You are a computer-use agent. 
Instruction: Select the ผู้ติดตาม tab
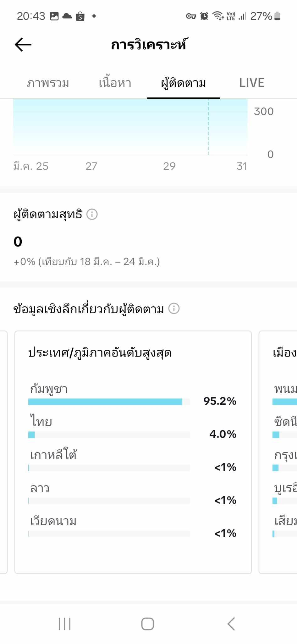183,83
